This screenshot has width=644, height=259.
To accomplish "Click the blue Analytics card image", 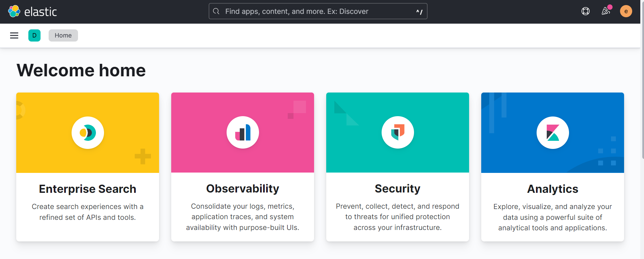I will tap(552, 133).
